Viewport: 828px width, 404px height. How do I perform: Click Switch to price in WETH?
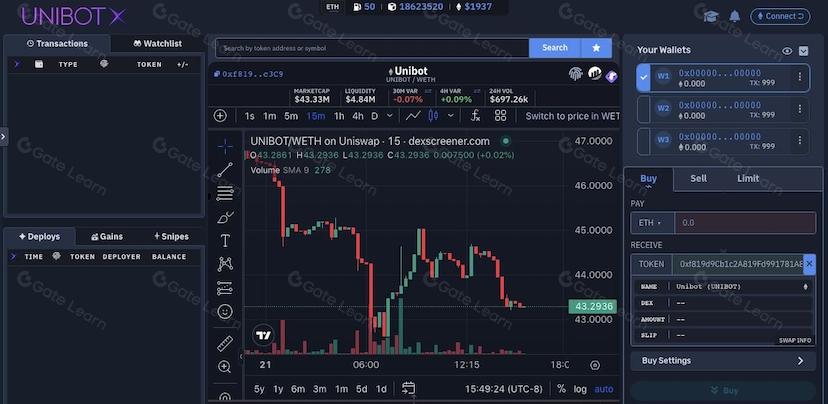coord(572,116)
